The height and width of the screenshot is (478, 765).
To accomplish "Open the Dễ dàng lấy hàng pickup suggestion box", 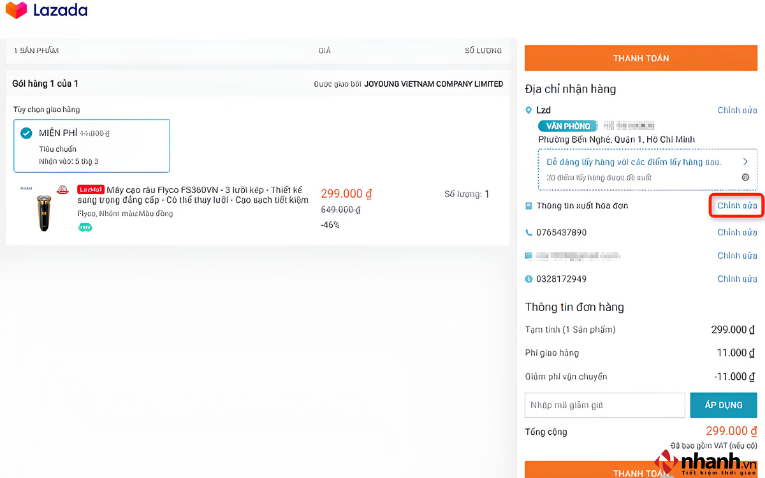I will click(647, 169).
